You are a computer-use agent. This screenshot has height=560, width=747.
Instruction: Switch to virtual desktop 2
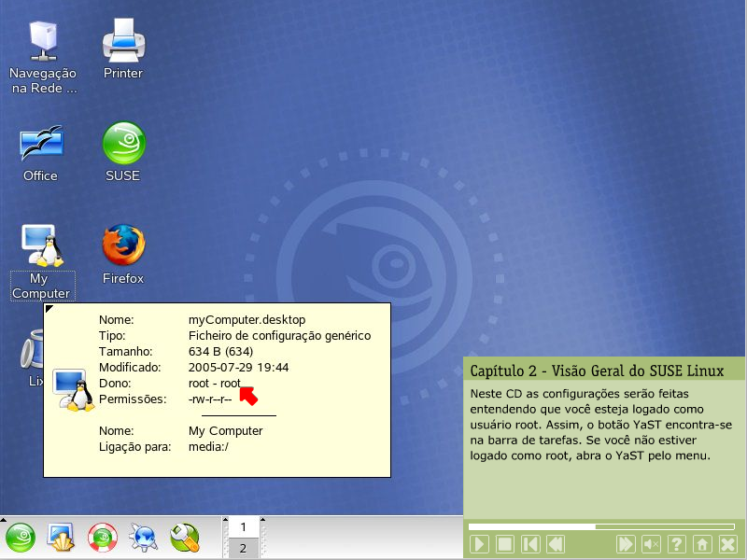tap(244, 549)
